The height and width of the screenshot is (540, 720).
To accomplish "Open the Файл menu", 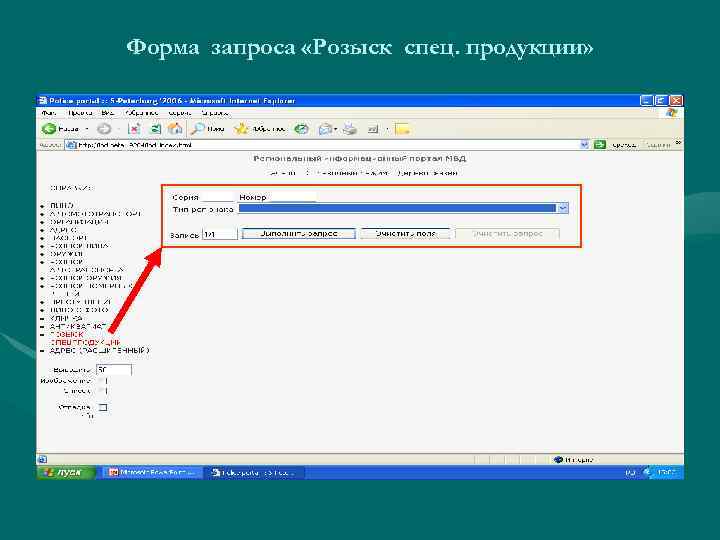I will click(49, 113).
